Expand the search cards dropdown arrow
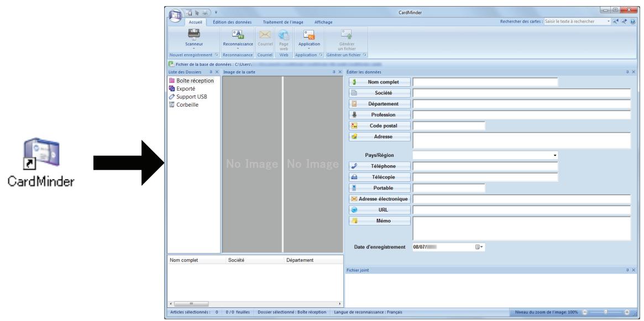644x321 pixels. [x=609, y=22]
